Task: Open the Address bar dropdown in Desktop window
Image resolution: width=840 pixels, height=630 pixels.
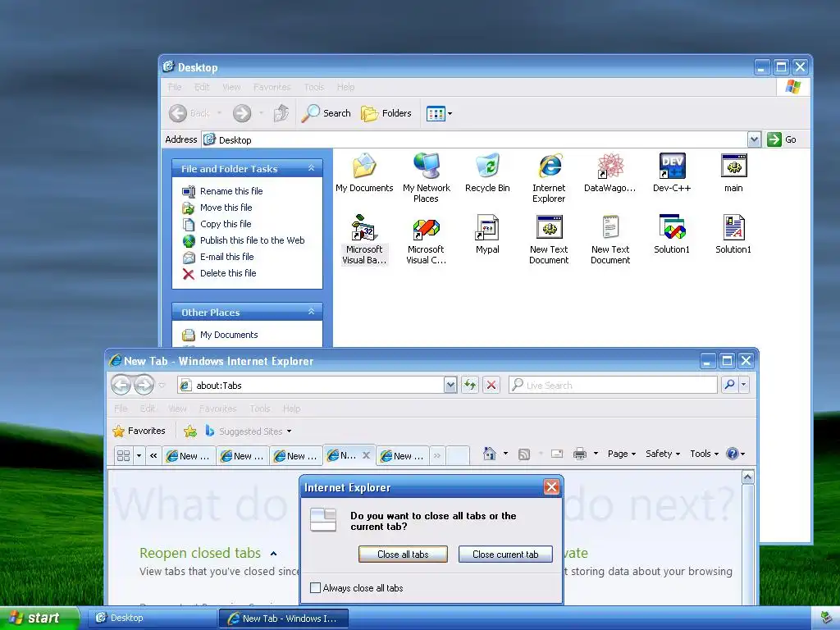Action: (754, 139)
